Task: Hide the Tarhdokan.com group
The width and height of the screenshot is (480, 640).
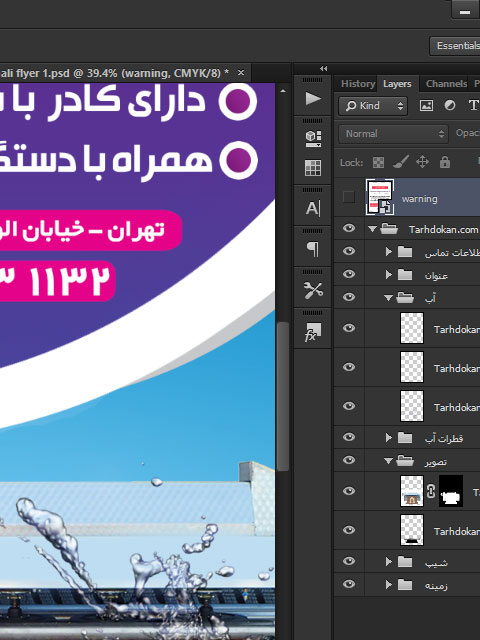Action: tap(349, 228)
